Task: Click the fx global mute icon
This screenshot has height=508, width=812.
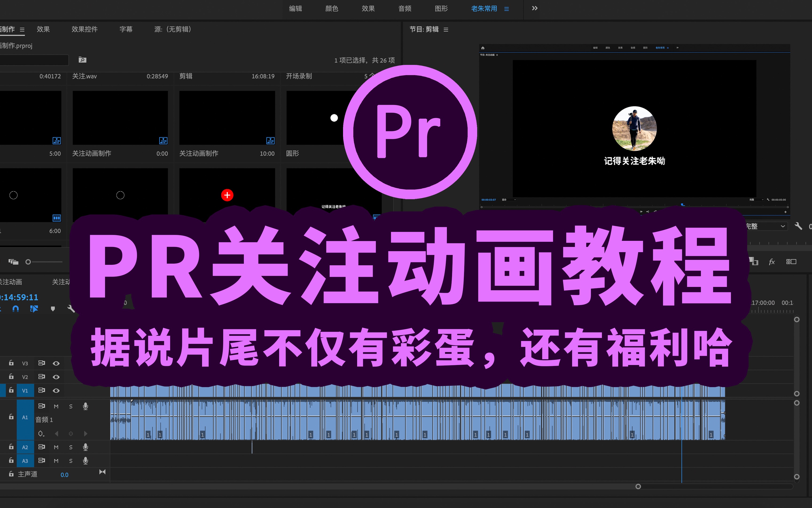Action: click(x=772, y=262)
